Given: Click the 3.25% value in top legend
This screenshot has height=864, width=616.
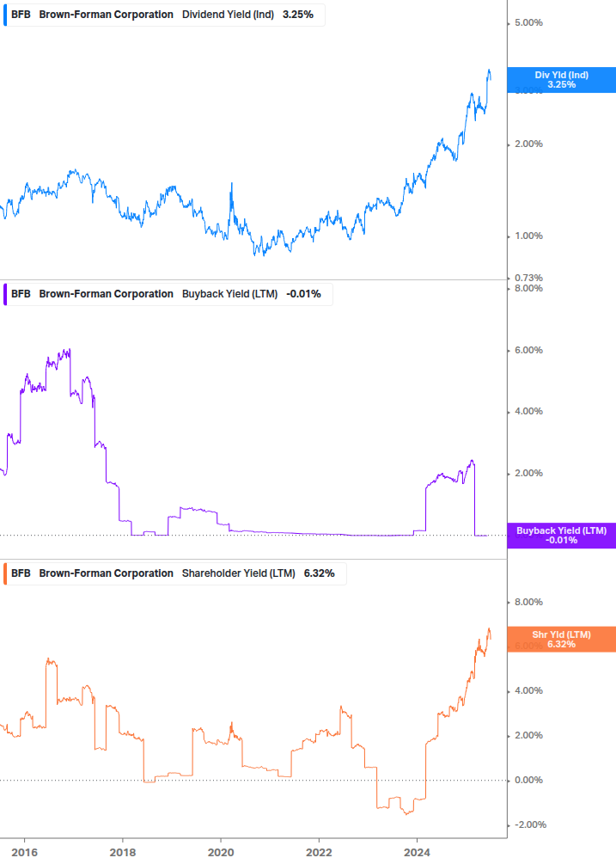Looking at the screenshot, I should click(x=298, y=15).
